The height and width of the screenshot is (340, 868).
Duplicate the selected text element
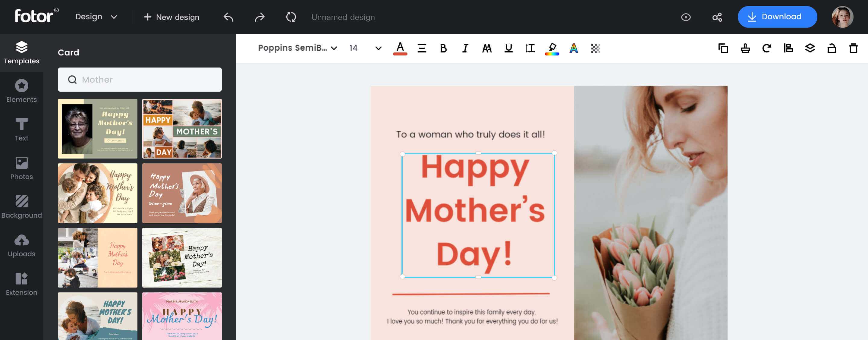[x=723, y=48]
